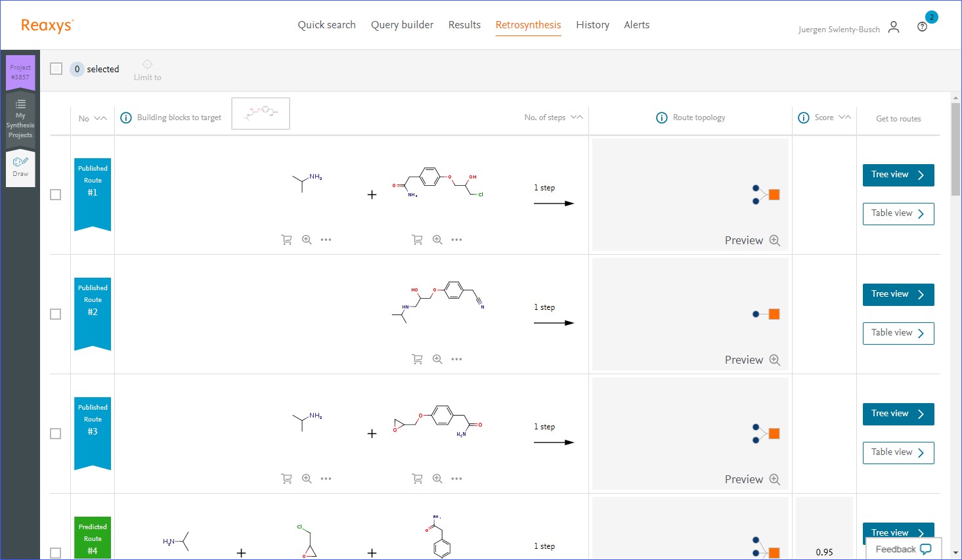The image size is (962, 560).
Task: Preview Route #2 topology magnifier
Action: pos(775,360)
